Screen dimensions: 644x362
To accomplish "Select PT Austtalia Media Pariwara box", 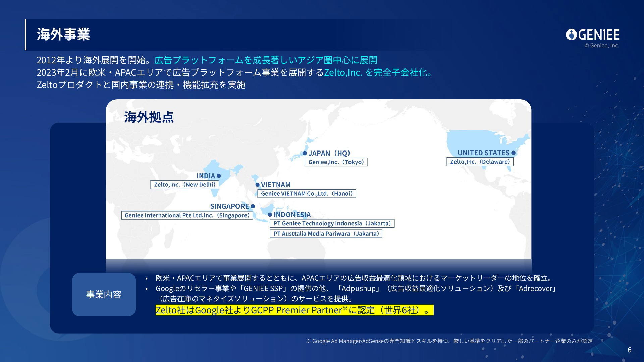I will pyautogui.click(x=326, y=234).
